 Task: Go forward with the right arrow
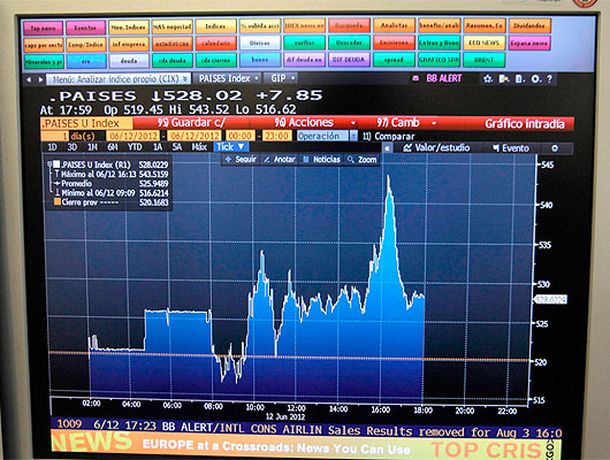[40, 79]
